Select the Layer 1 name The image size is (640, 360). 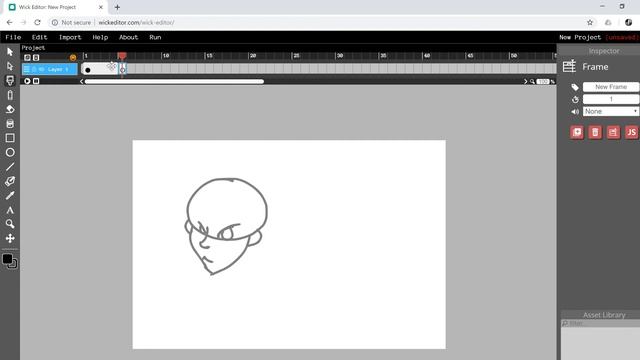point(58,69)
